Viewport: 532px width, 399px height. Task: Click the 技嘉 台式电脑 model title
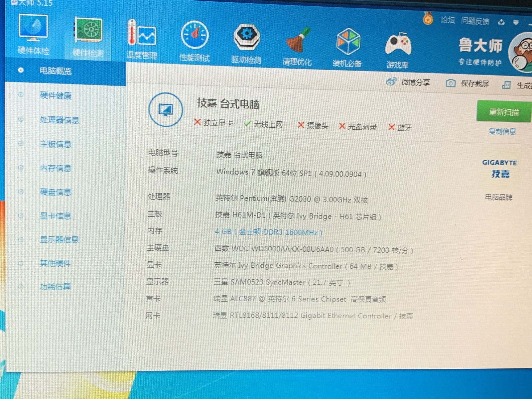click(228, 103)
